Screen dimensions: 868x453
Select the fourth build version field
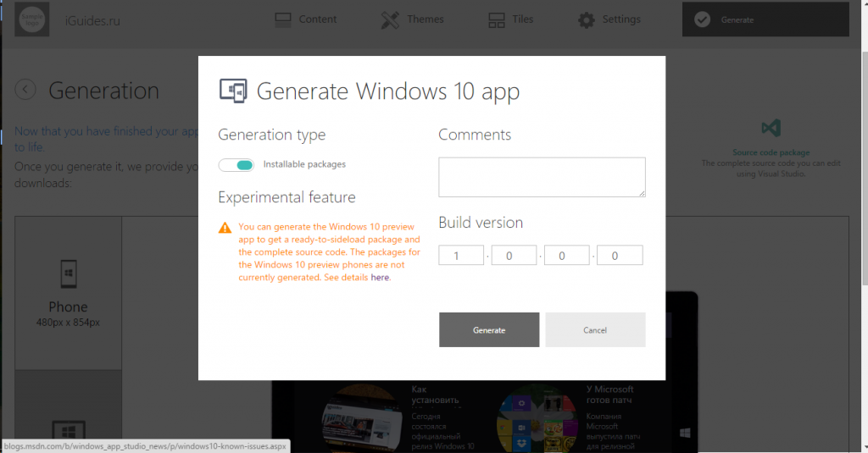click(x=620, y=255)
